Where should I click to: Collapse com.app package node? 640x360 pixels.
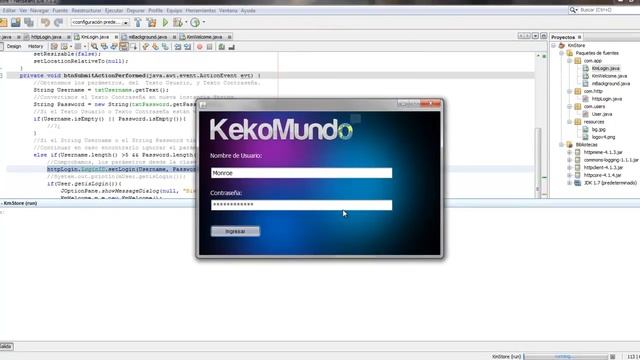(569, 61)
